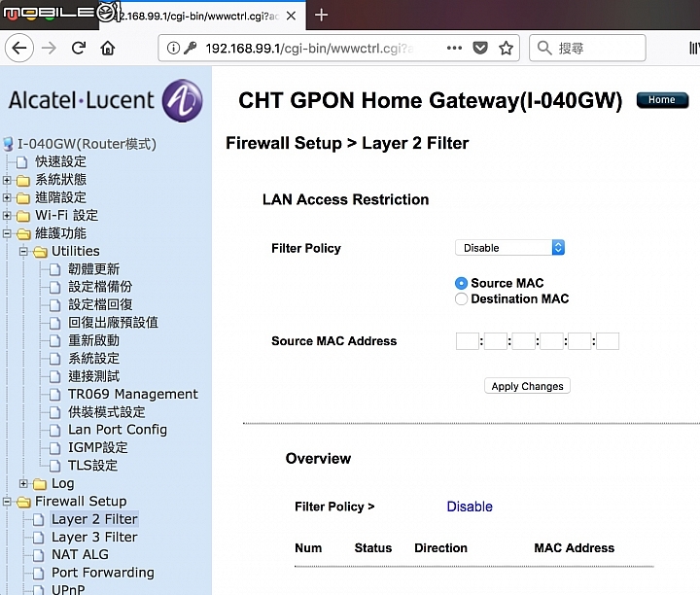Click the Home button in page header

(662, 100)
